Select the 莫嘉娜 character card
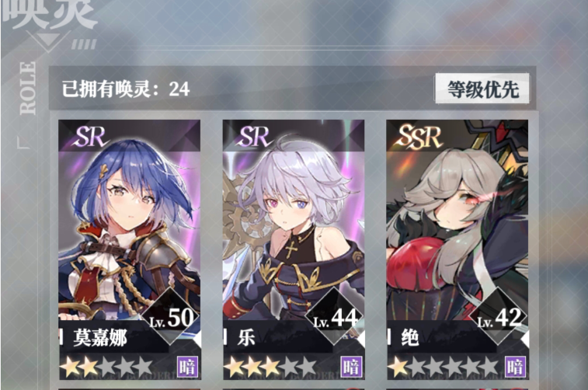Viewport: 588px width, 390px height. click(130, 249)
